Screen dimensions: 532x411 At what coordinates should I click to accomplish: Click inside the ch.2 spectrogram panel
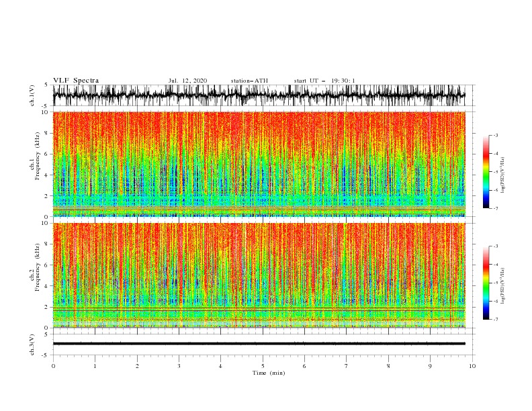(259, 275)
